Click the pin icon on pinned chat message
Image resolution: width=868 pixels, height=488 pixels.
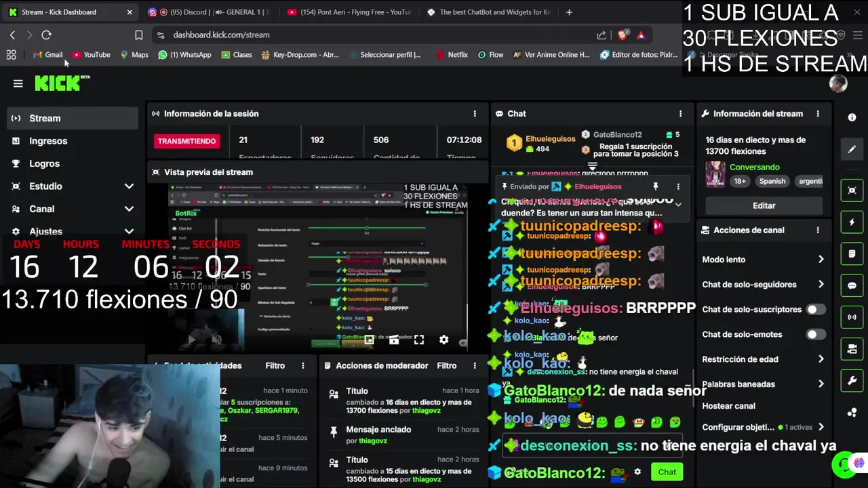tap(656, 186)
